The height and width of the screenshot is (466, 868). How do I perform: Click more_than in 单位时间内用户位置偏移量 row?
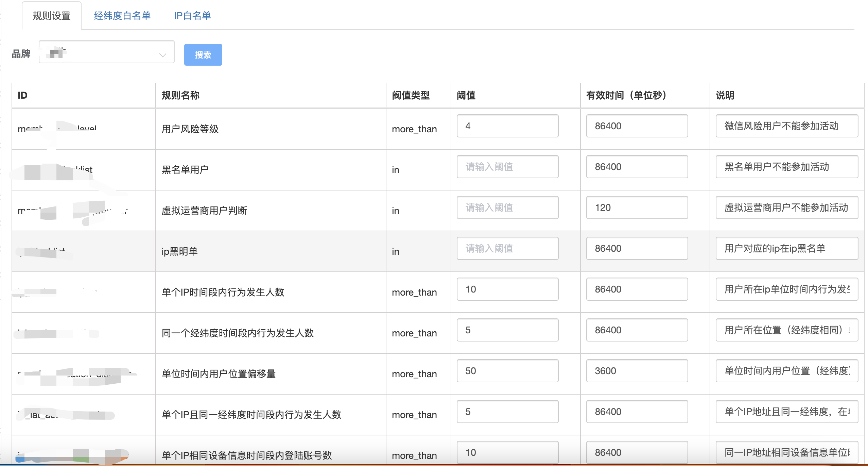tap(414, 374)
